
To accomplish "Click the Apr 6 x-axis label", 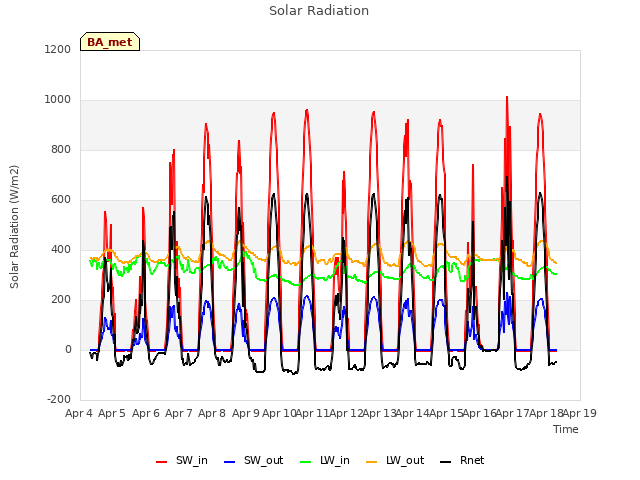I will click(146, 413).
